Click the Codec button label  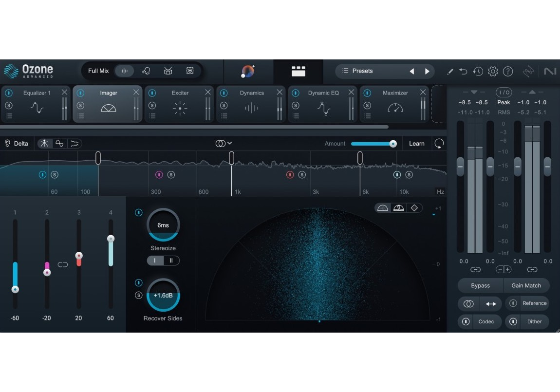coord(486,322)
